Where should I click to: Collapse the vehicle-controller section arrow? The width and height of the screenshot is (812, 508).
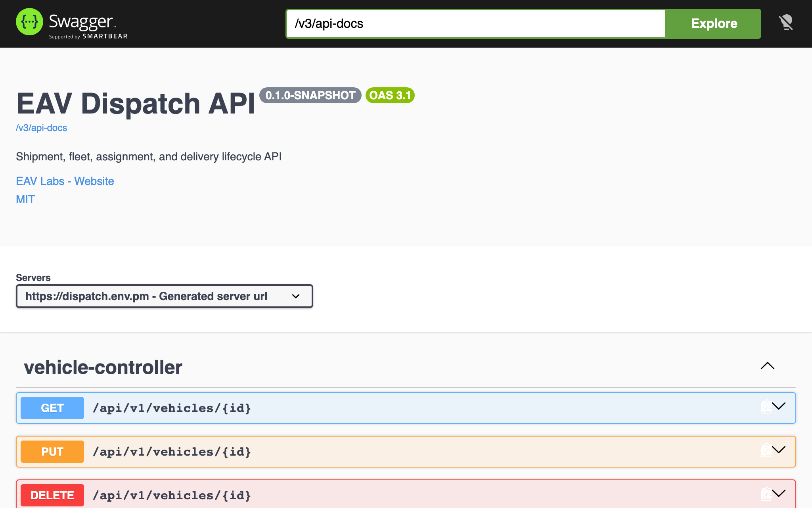(x=768, y=366)
